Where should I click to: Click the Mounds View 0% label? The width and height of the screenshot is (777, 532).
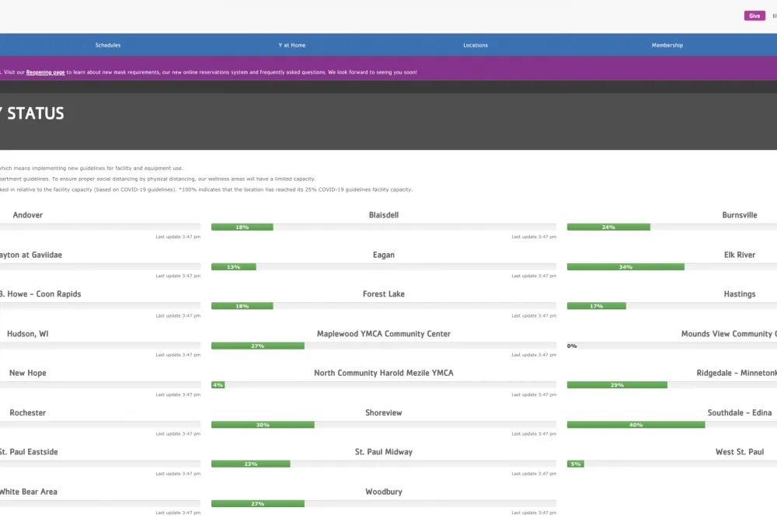pos(572,346)
